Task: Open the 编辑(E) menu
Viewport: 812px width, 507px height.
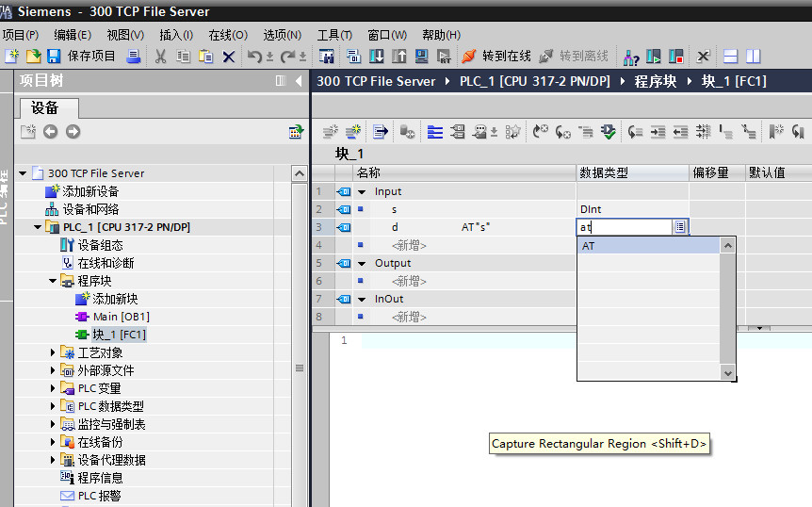Action: [73, 35]
